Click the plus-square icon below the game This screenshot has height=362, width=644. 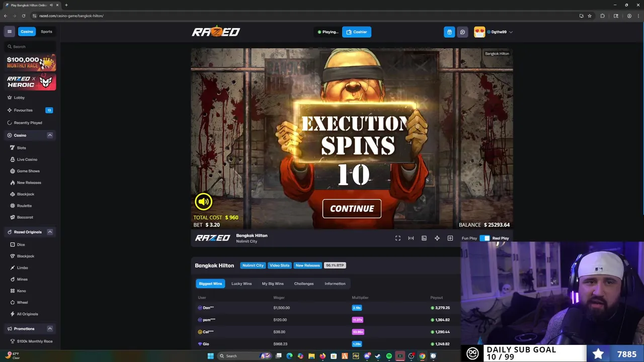click(x=450, y=238)
